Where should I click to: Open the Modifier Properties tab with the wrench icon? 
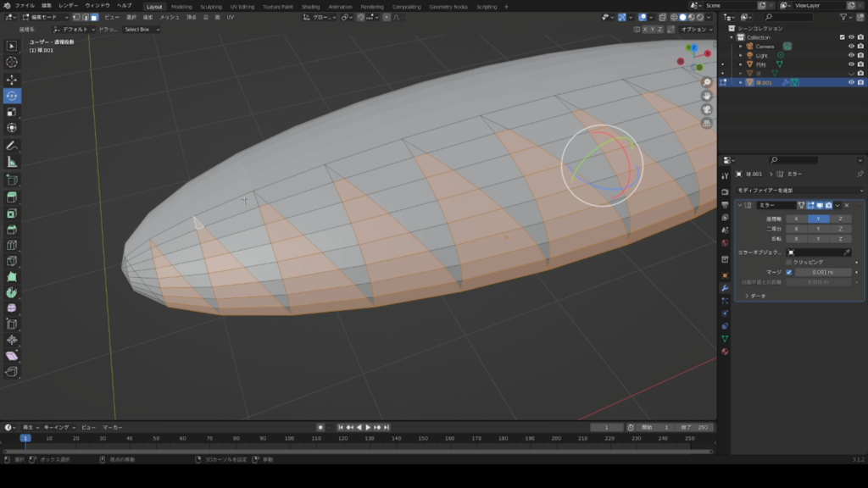726,288
